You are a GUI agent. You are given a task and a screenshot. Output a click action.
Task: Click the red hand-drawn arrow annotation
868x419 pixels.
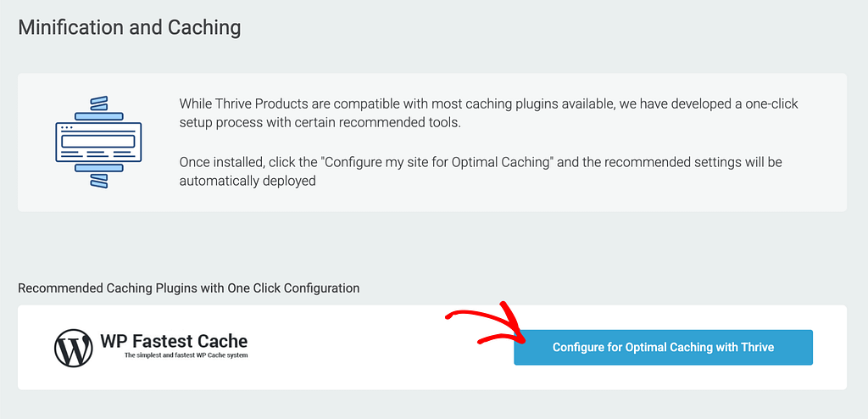487,327
